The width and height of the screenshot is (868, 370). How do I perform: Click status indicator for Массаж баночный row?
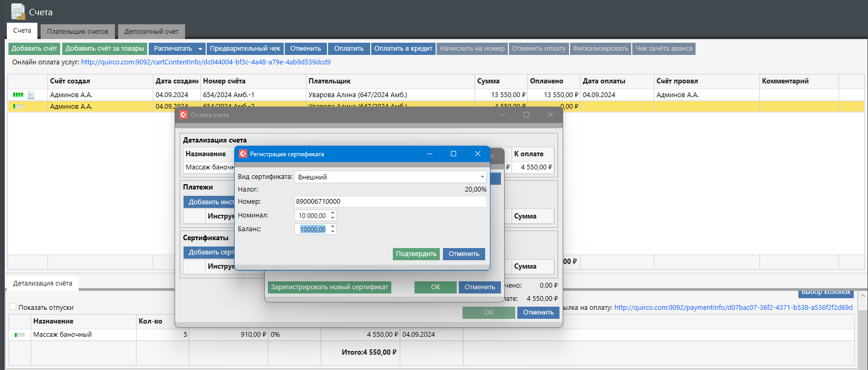pos(20,335)
